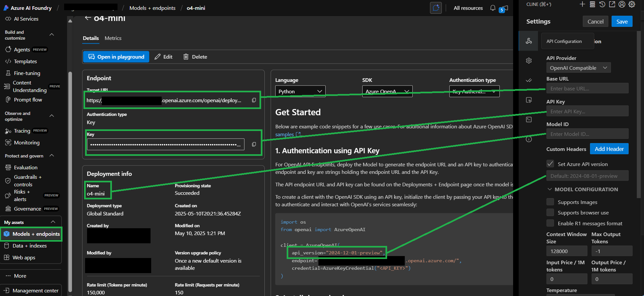
Task: Cancel Cline settings changes
Action: [x=595, y=22]
